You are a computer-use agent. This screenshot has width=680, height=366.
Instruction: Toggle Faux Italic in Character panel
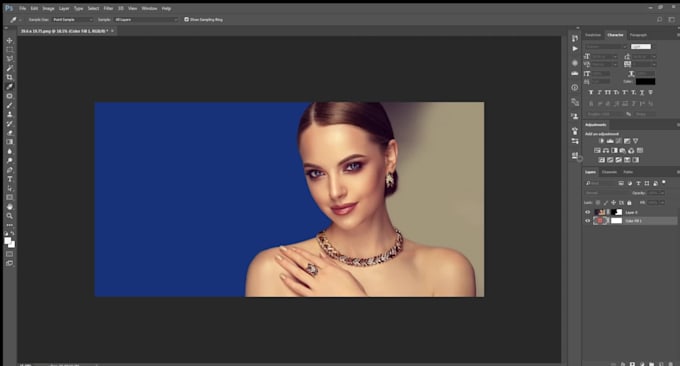pyautogui.click(x=600, y=92)
